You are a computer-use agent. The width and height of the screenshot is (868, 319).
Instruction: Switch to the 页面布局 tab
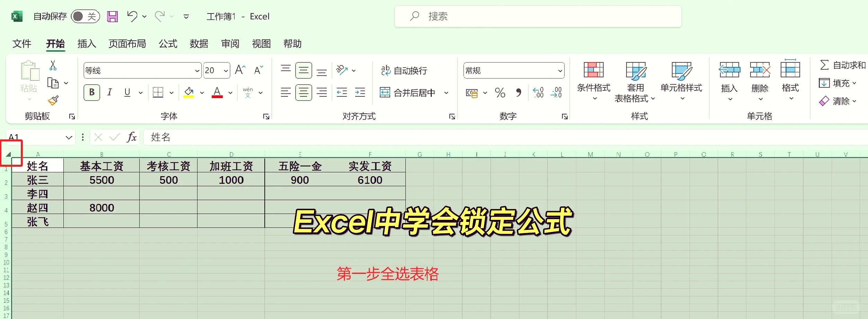coord(127,44)
